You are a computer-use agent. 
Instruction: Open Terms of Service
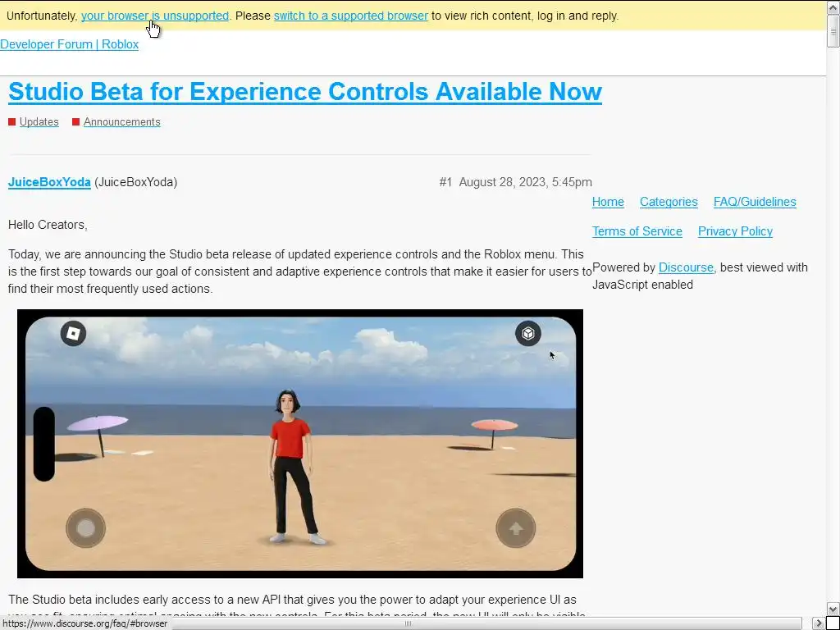pos(637,231)
